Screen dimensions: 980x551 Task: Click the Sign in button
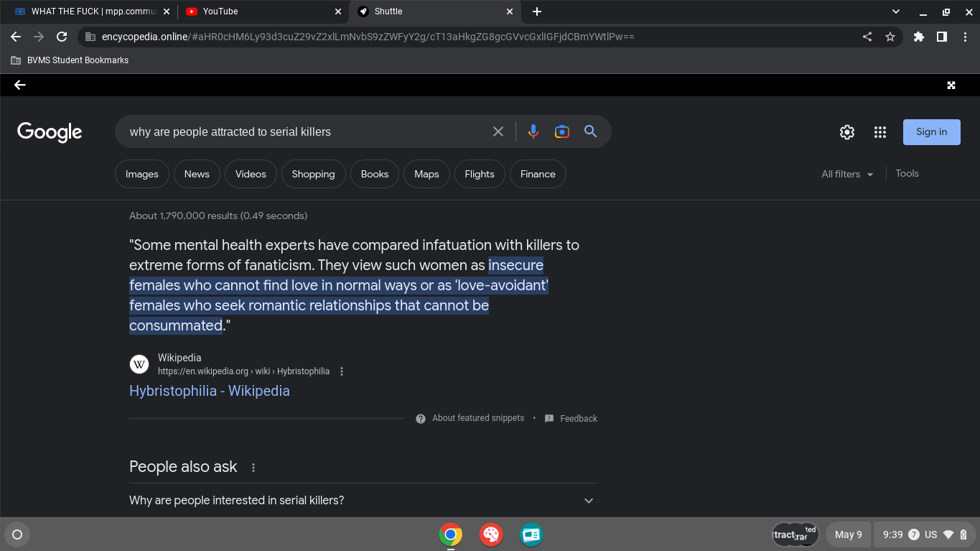(x=931, y=132)
